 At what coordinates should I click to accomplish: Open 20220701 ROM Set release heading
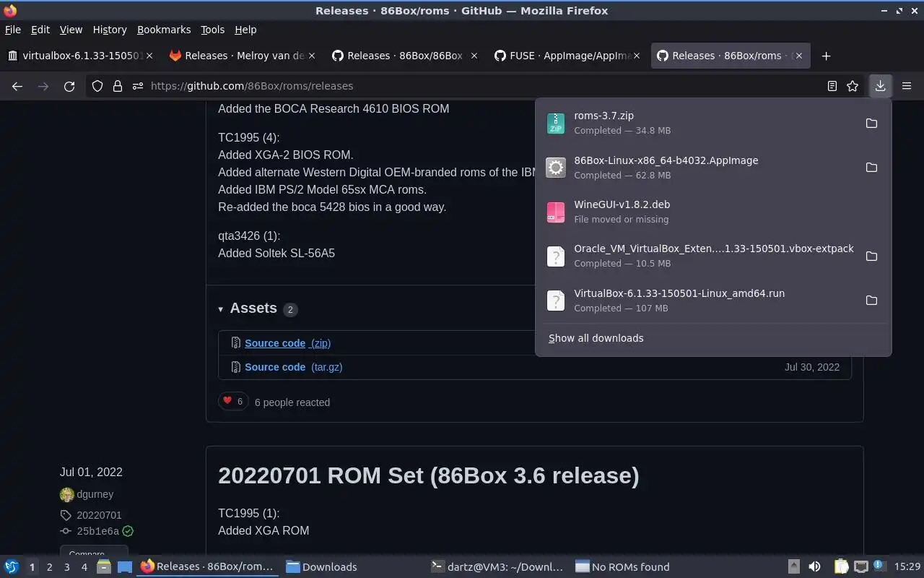pos(428,475)
